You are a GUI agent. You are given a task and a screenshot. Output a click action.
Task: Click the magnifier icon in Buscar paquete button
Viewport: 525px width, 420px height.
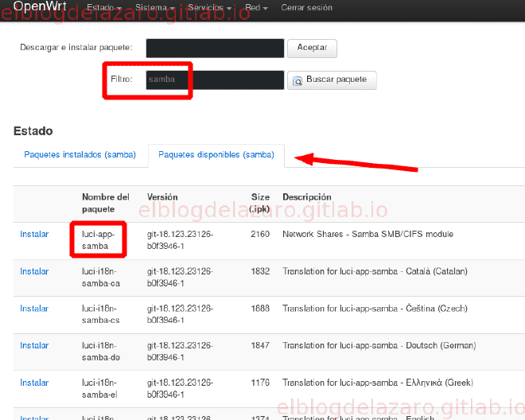(297, 80)
